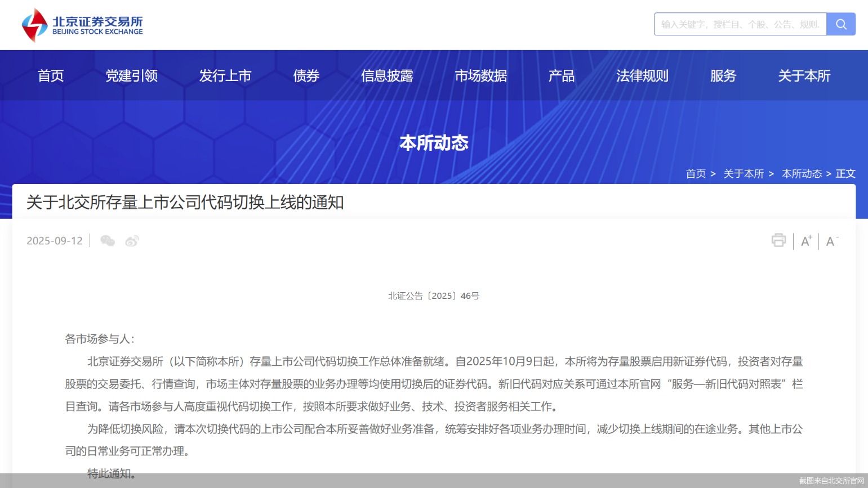Viewport: 868px width, 488px height.
Task: Open the 债券 navigation menu item
Action: pos(306,76)
